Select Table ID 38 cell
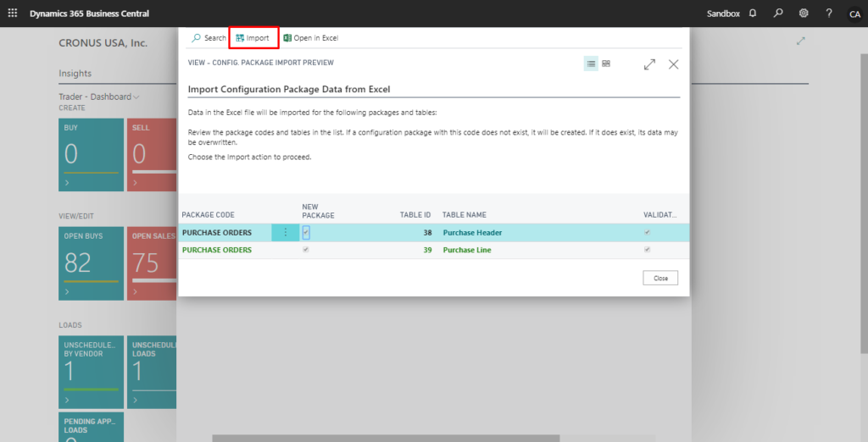This screenshot has width=868, height=442. pos(427,232)
